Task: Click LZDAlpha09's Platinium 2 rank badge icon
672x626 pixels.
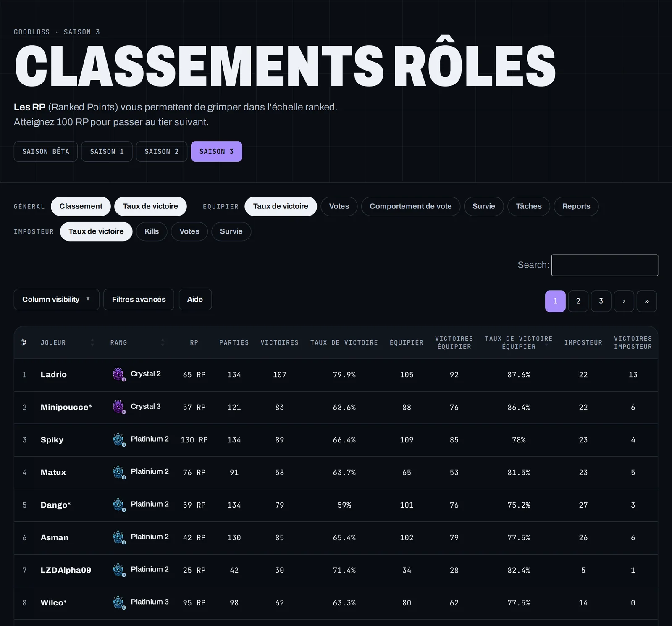Action: pos(119,570)
